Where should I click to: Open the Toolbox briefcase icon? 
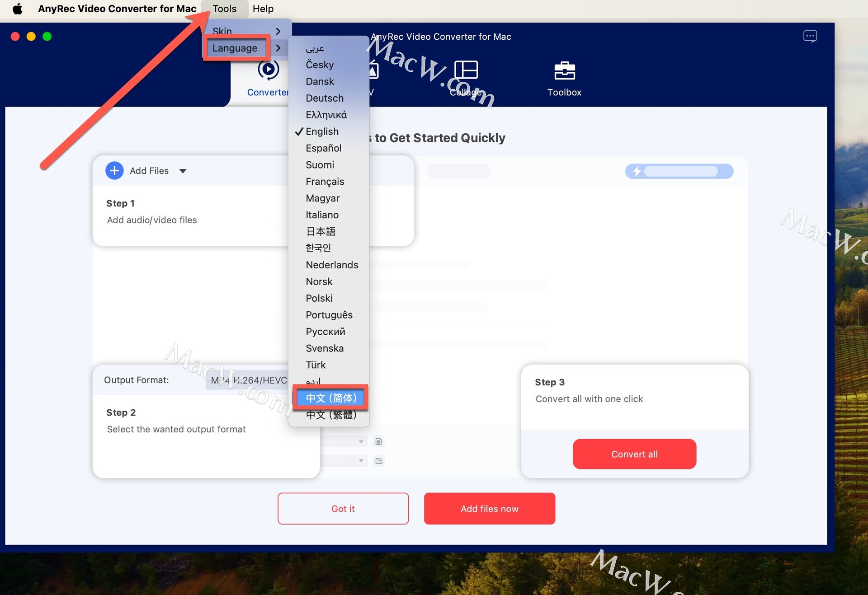564,71
